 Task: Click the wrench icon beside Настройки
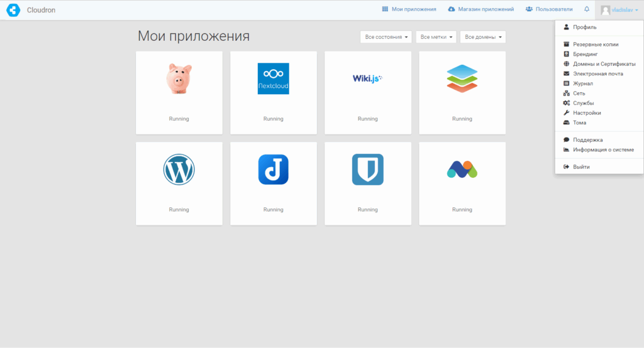pyautogui.click(x=567, y=113)
